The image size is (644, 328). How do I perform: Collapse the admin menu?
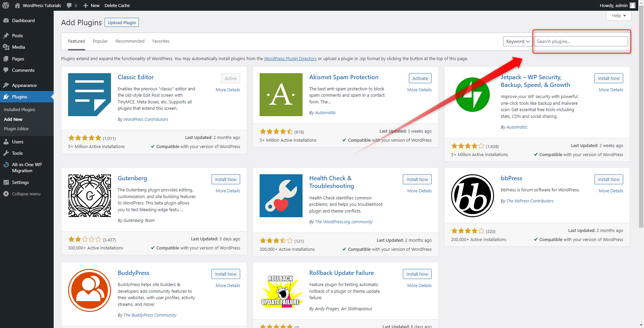[26, 194]
